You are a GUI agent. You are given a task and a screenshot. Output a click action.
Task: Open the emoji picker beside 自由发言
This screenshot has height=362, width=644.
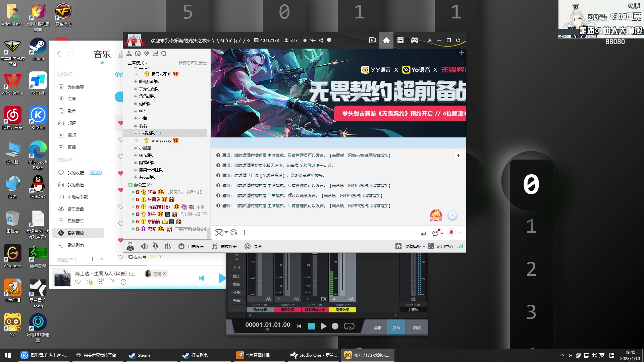tap(181, 246)
